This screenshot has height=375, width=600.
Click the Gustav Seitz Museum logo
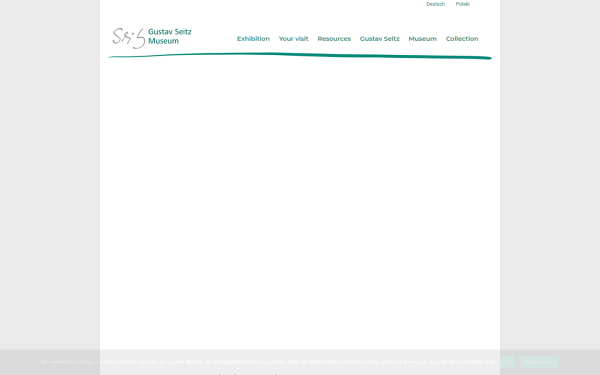[x=152, y=38]
